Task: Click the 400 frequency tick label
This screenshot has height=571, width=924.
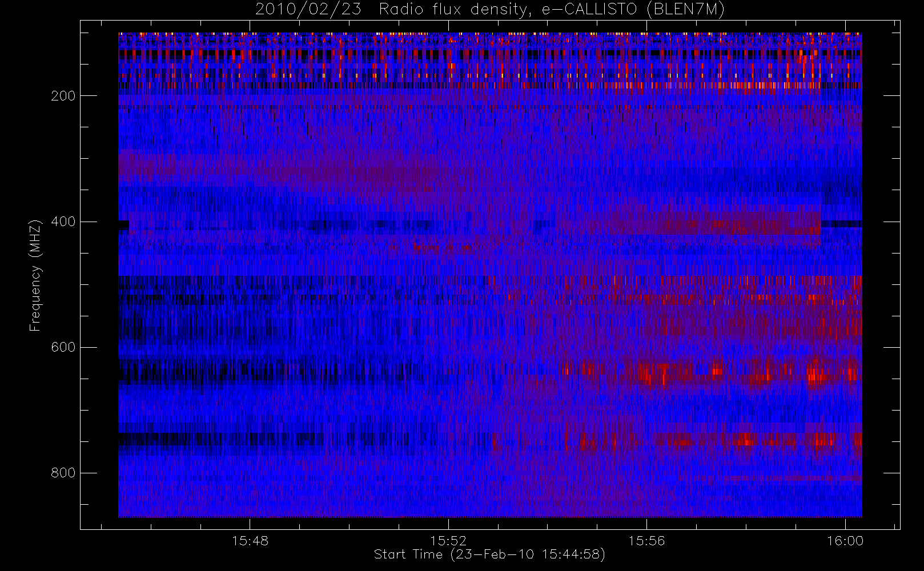Action: point(63,222)
